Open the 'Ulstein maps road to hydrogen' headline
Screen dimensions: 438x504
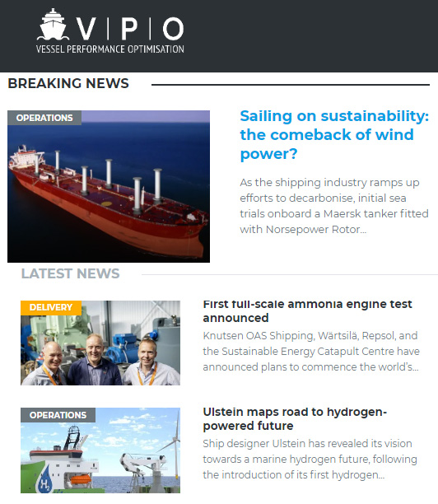295,418
